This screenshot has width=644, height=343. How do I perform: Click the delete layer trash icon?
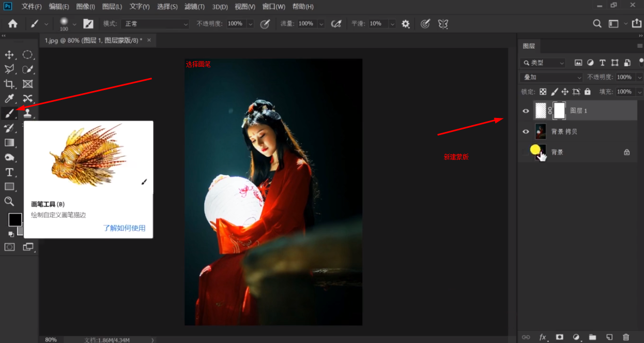point(626,337)
